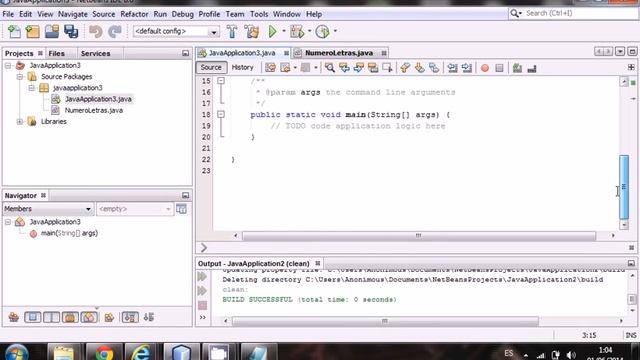Viewport: 640px width, 360px height.
Task: Toggle Sort by Name in Navigator
Action: [130, 317]
